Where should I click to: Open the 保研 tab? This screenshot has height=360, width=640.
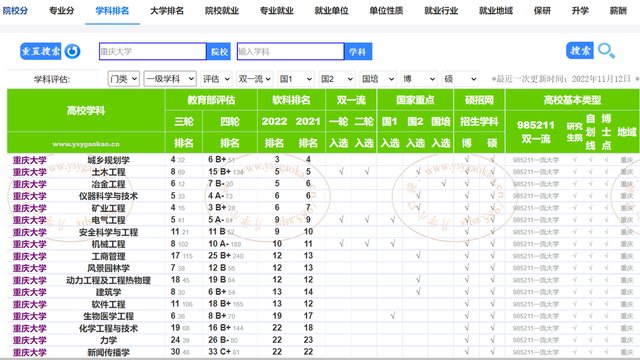click(x=542, y=11)
